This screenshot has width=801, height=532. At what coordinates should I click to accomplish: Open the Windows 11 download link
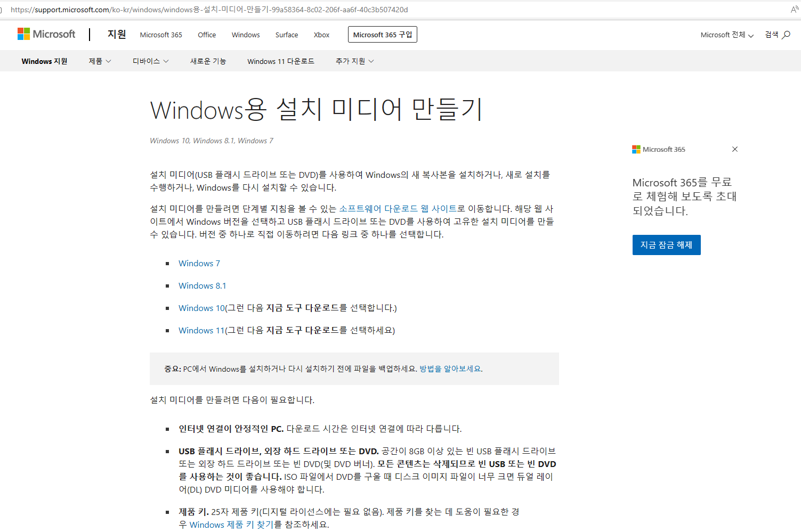click(x=201, y=330)
